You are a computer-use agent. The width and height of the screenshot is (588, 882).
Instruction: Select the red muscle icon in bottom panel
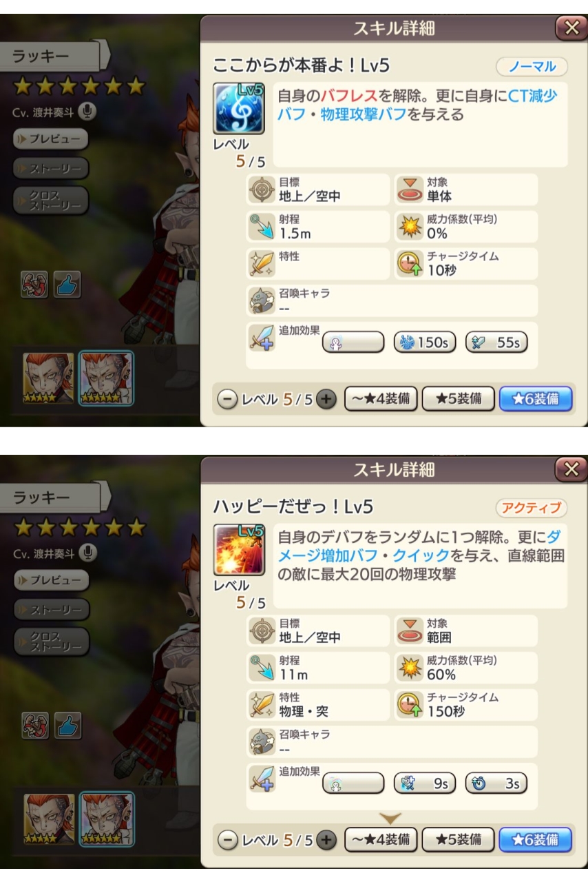[x=34, y=725]
